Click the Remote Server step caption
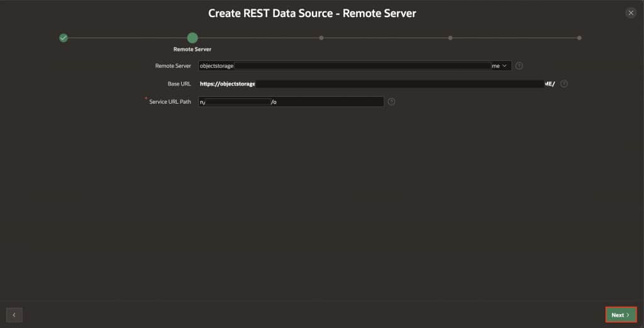Screen dimensions: 644x328 point(192,49)
